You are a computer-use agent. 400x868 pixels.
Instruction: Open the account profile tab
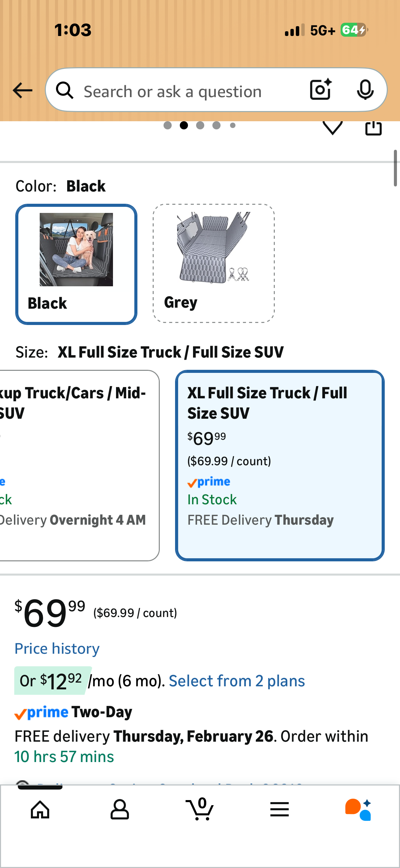coord(119,809)
